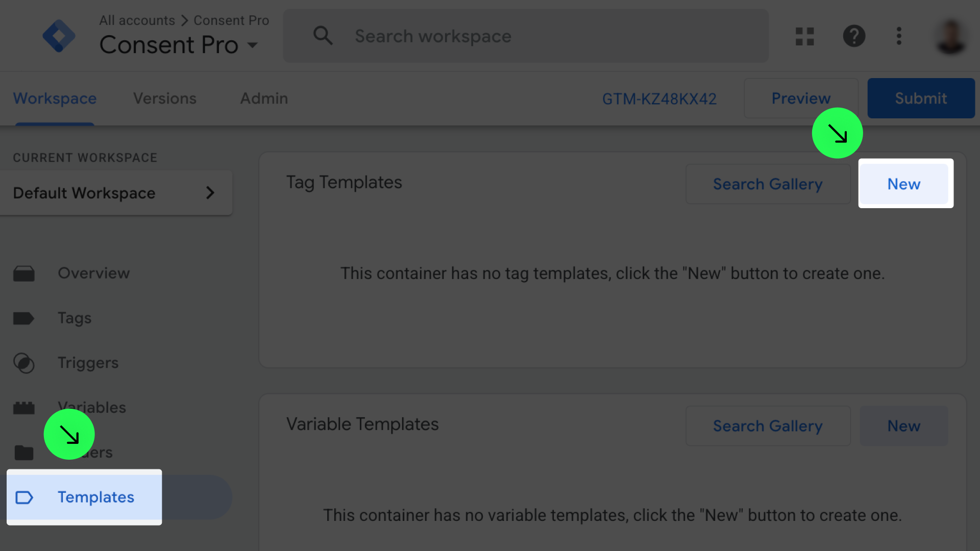Click New in Tag Templates section
This screenshot has width=980, height=551.
pyautogui.click(x=903, y=184)
